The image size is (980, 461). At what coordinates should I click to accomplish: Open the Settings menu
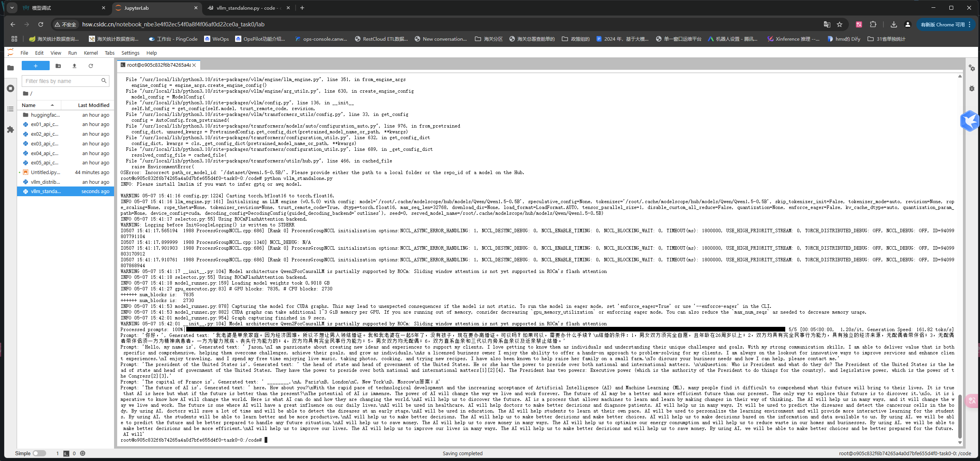pos(130,53)
